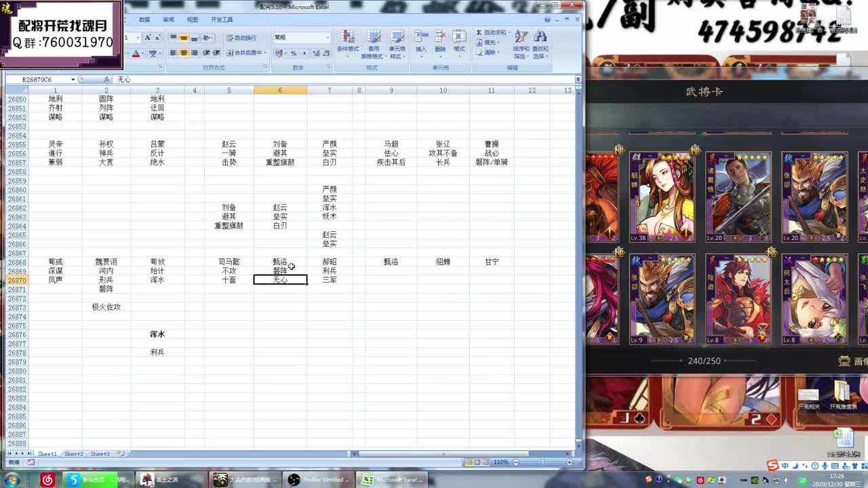Open the 清除 clear dropdown
The image size is (868, 488).
[488, 52]
